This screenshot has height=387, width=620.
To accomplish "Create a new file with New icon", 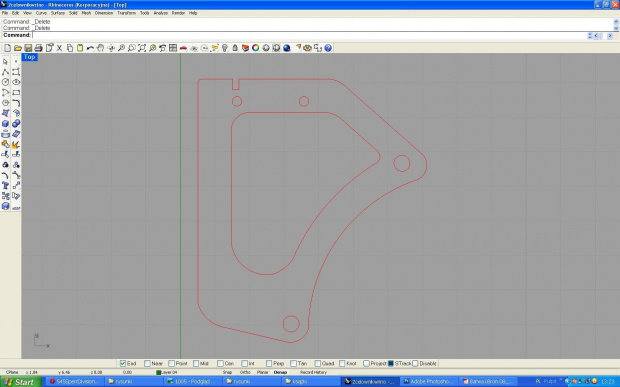I will 8,48.
